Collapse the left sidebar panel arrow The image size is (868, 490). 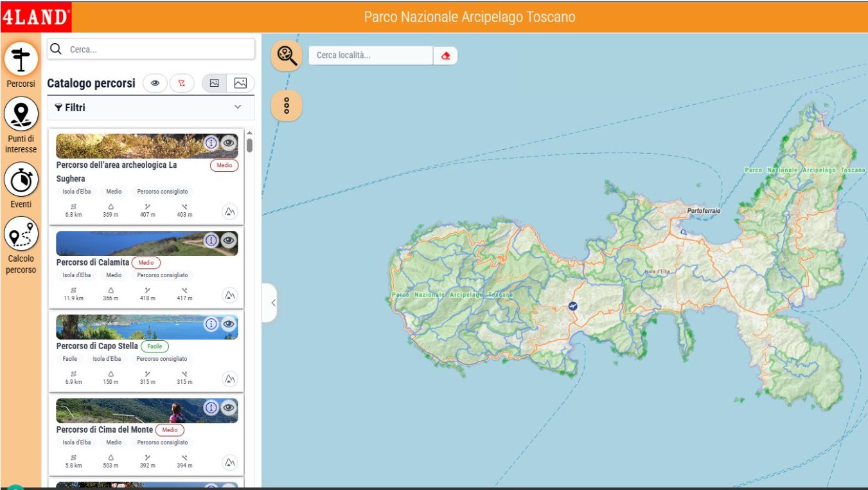272,302
